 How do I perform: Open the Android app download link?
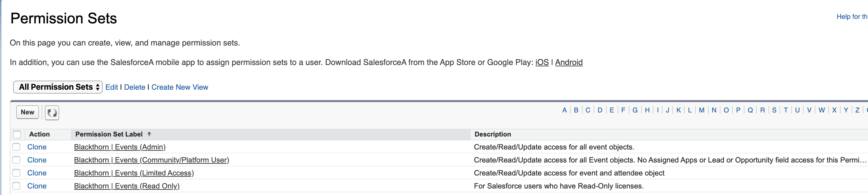(569, 62)
